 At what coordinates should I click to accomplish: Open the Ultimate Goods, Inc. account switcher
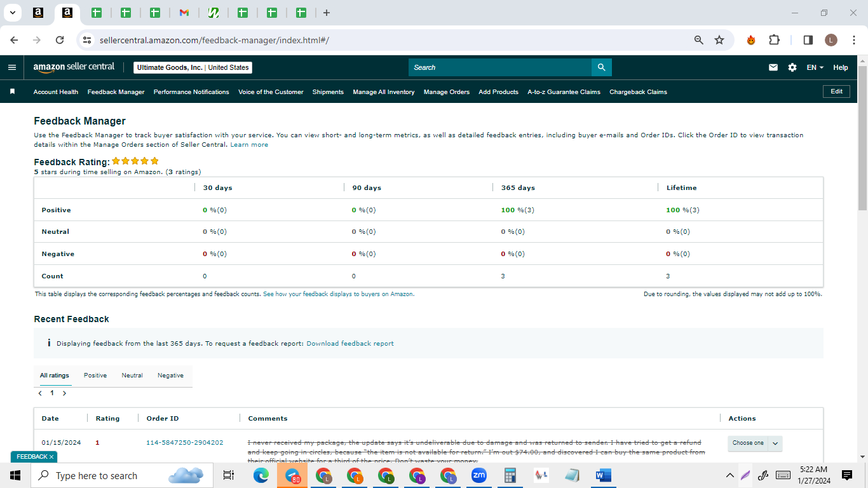(x=193, y=67)
